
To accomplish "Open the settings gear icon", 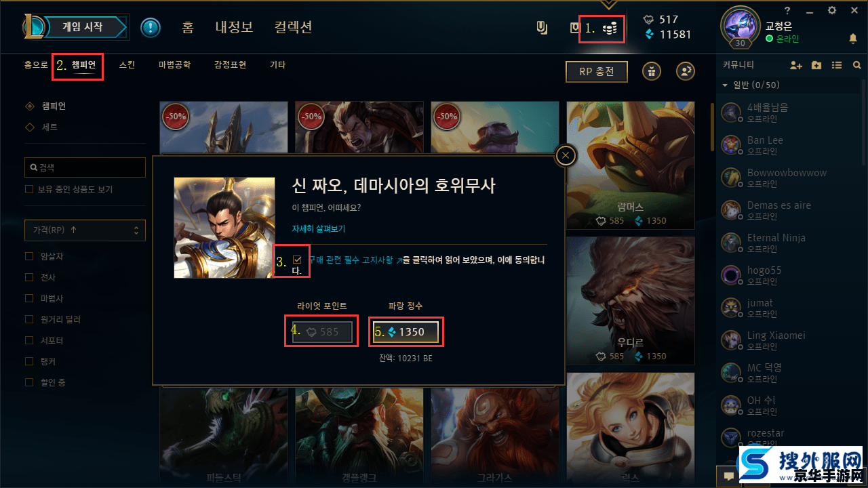I will coord(832,10).
